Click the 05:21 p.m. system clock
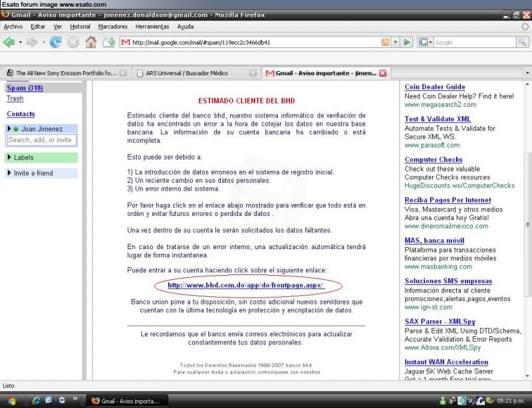 point(511,401)
